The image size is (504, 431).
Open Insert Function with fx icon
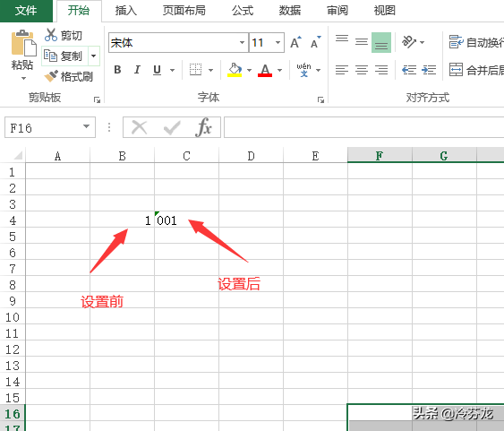(x=203, y=127)
